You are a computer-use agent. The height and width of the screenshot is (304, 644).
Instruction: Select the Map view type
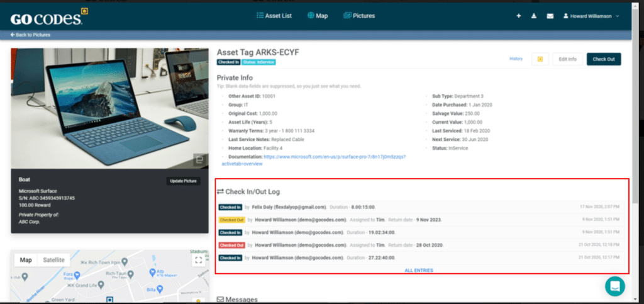pos(26,260)
